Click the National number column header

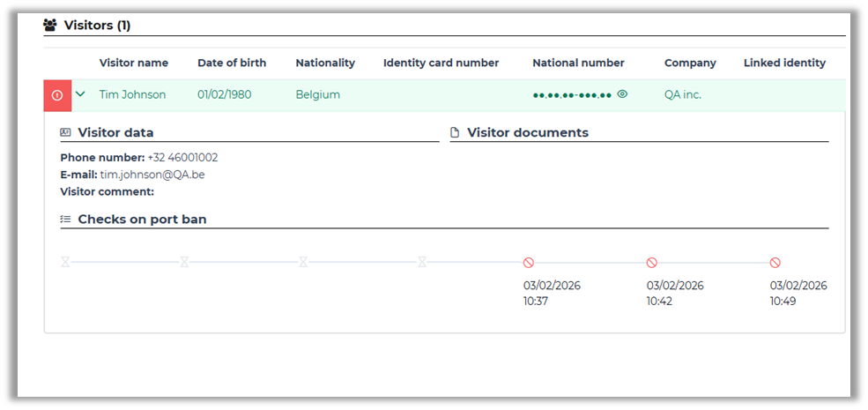coord(578,63)
